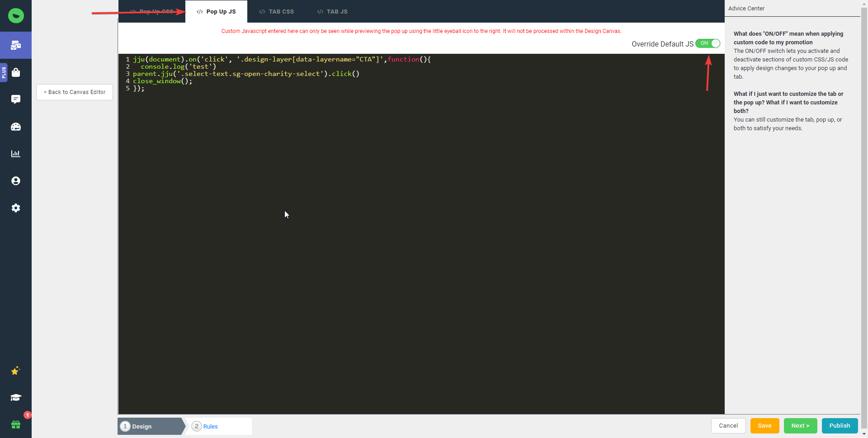868x438 pixels.
Task: Turn off the Override Default JS switch
Action: click(x=708, y=43)
